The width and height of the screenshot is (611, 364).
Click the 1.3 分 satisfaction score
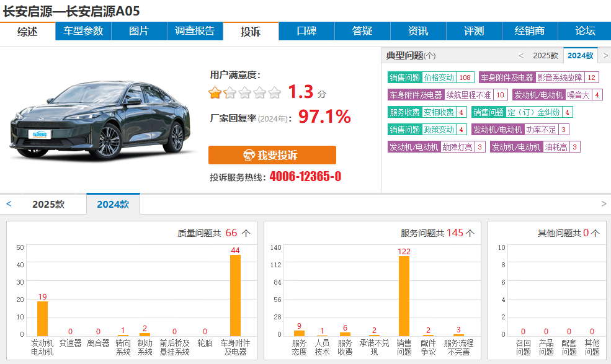[307, 92]
